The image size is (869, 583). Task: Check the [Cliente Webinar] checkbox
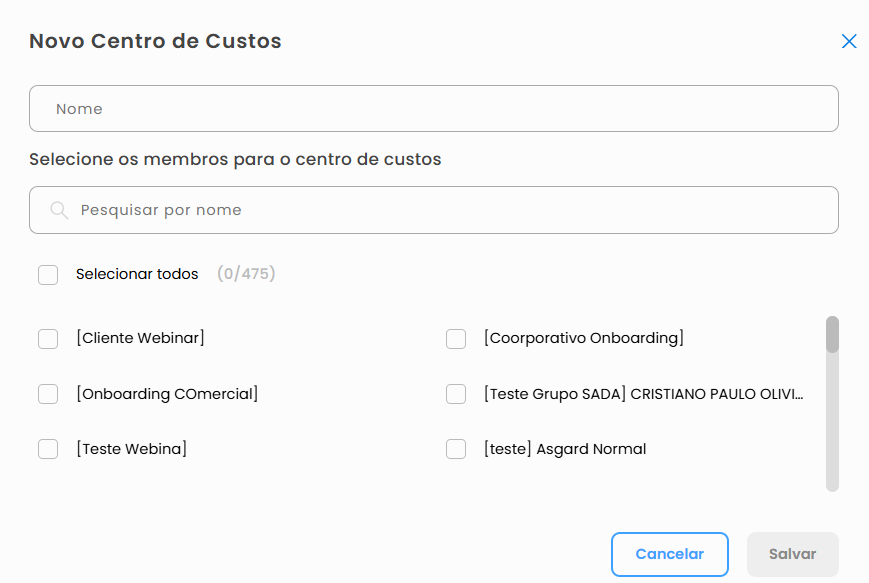coord(48,339)
